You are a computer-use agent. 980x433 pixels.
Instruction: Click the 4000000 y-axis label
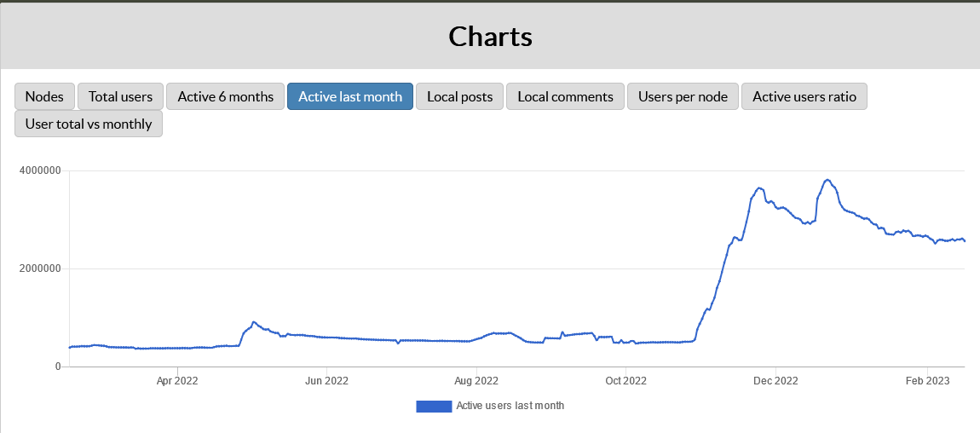click(x=39, y=171)
